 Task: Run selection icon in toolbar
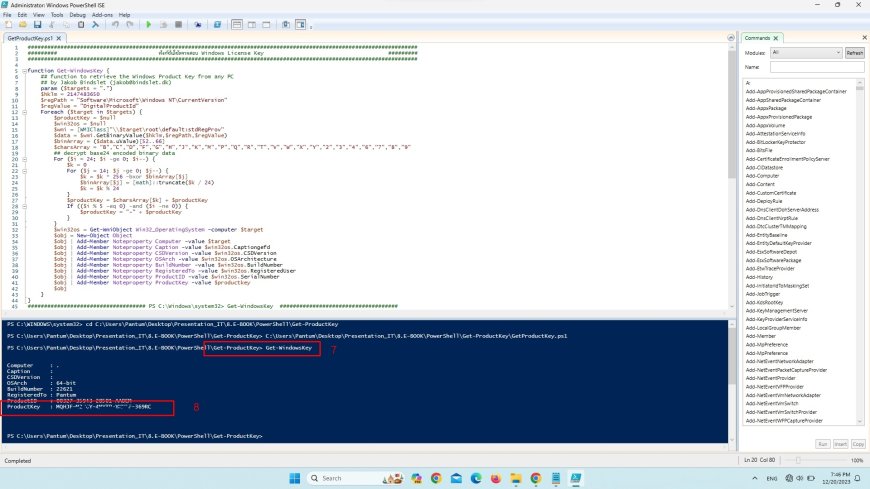(x=163, y=24)
